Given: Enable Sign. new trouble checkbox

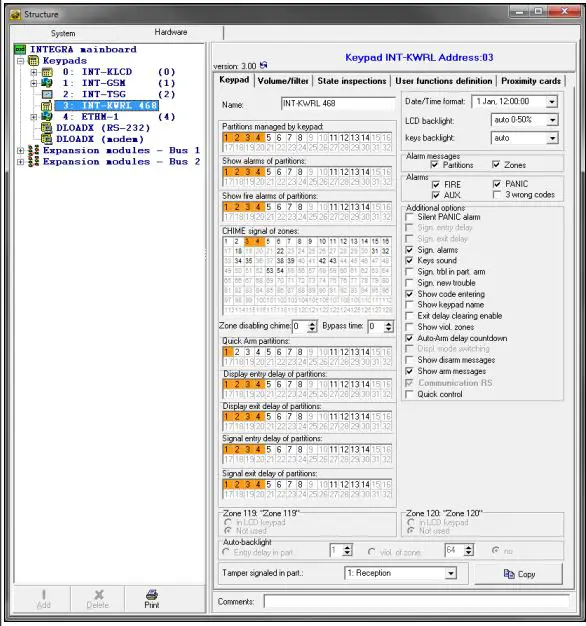Looking at the screenshot, I should 409,283.
